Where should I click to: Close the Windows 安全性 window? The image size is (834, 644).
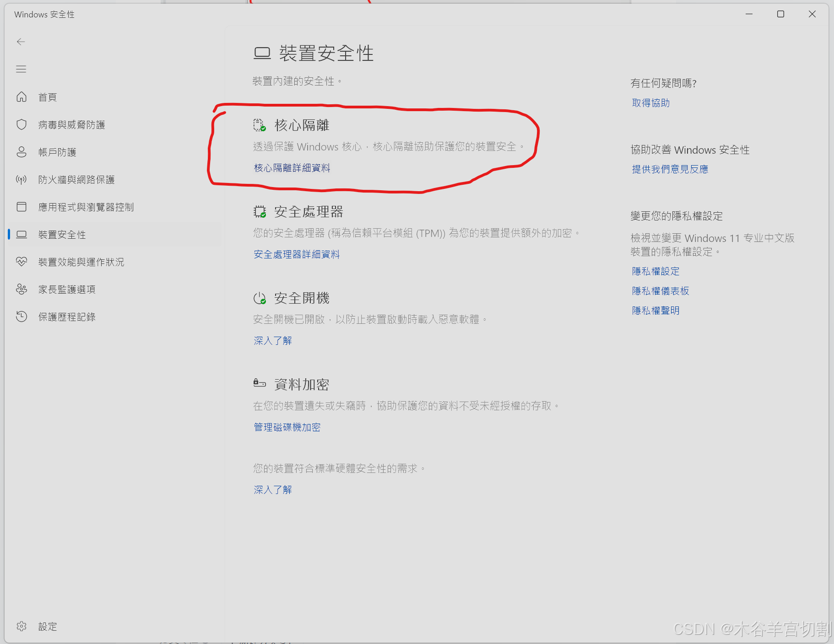point(812,14)
